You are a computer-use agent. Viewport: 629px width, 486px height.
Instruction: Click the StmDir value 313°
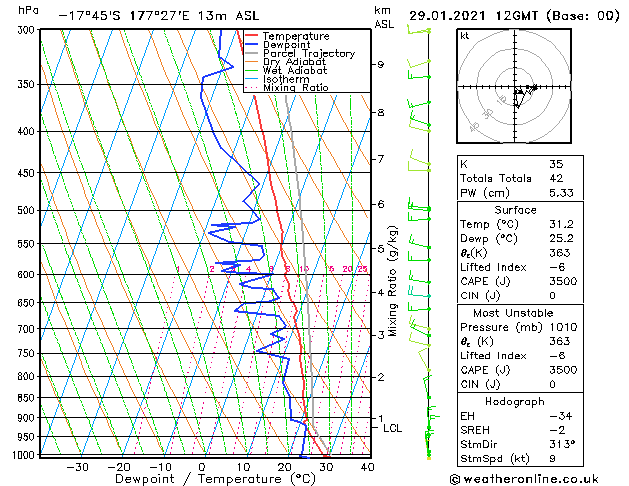[x=562, y=444]
